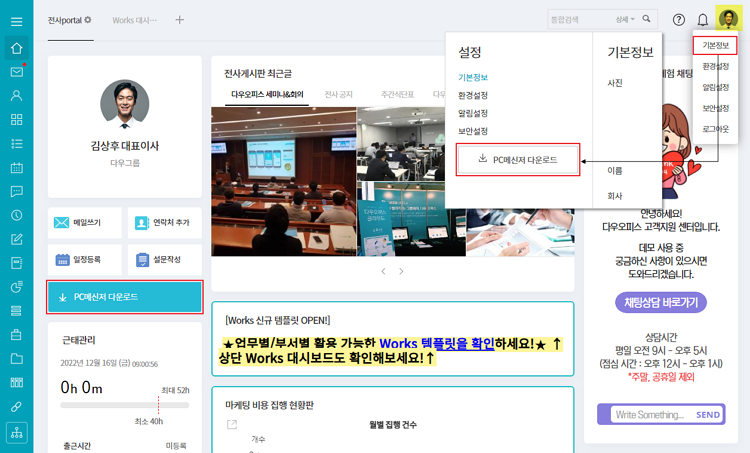Open the hamburger menu in sidebar
750x453 pixels.
16,20
